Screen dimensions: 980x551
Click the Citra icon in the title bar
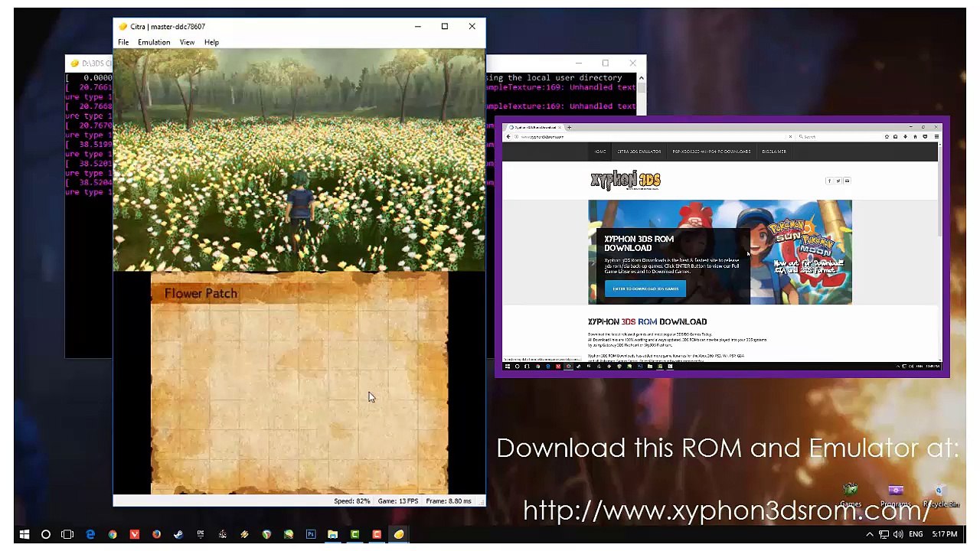122,26
